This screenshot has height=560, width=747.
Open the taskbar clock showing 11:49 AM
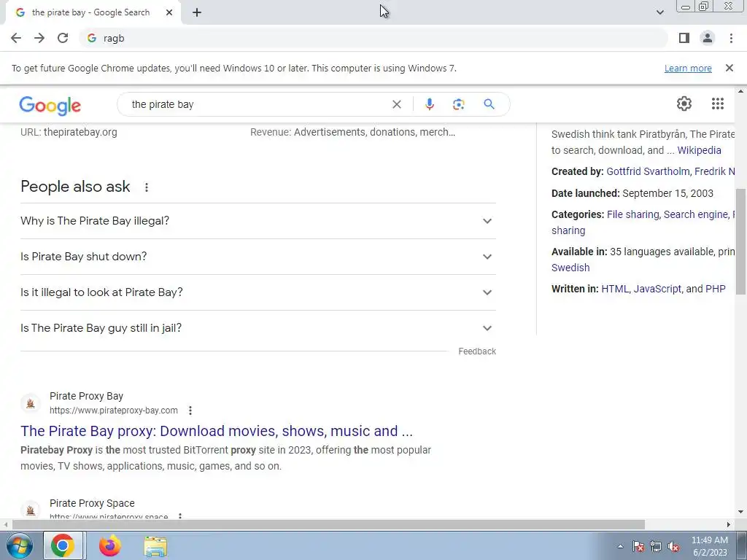709,546
